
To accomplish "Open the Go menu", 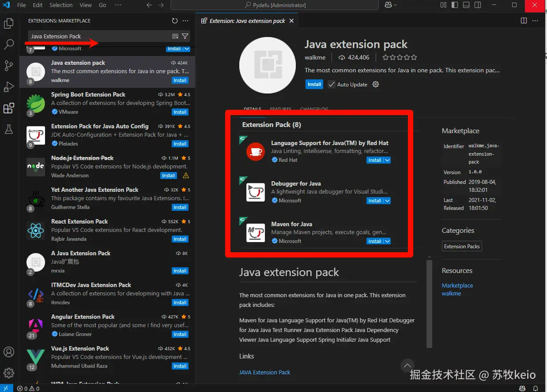I will (102, 5).
